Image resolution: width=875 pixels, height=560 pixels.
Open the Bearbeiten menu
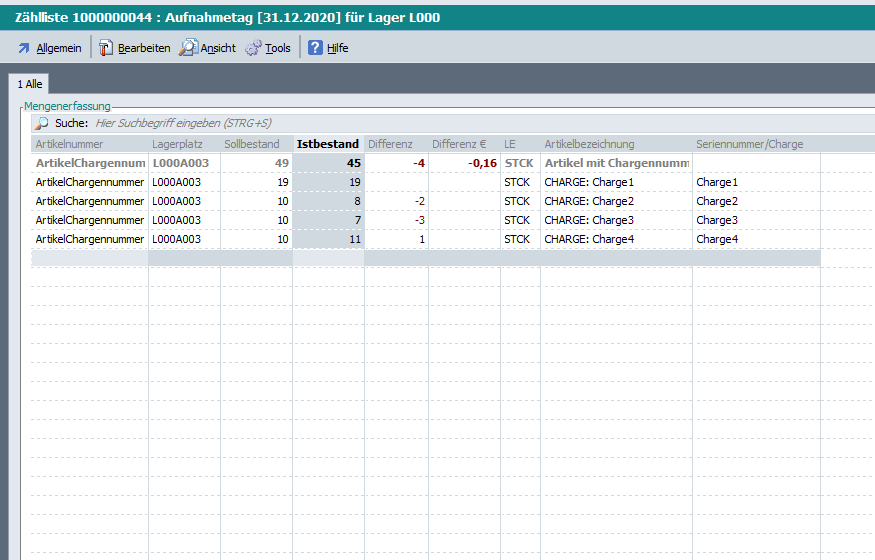pos(144,48)
